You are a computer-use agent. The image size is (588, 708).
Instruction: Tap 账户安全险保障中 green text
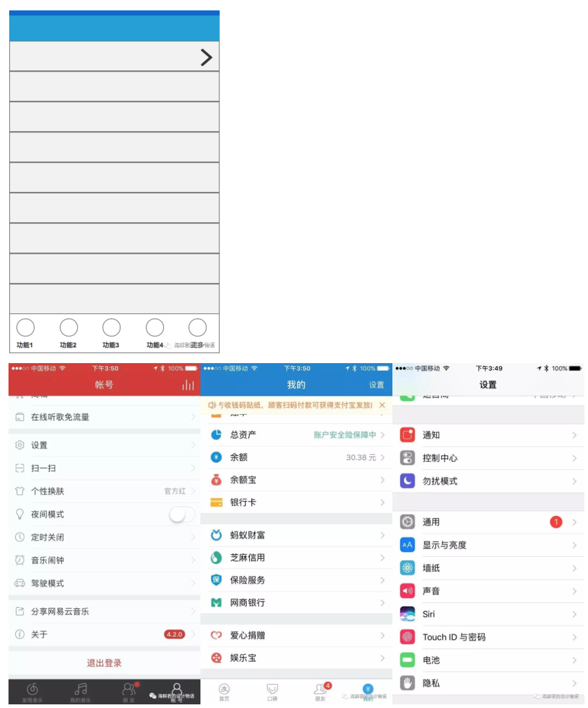[344, 434]
